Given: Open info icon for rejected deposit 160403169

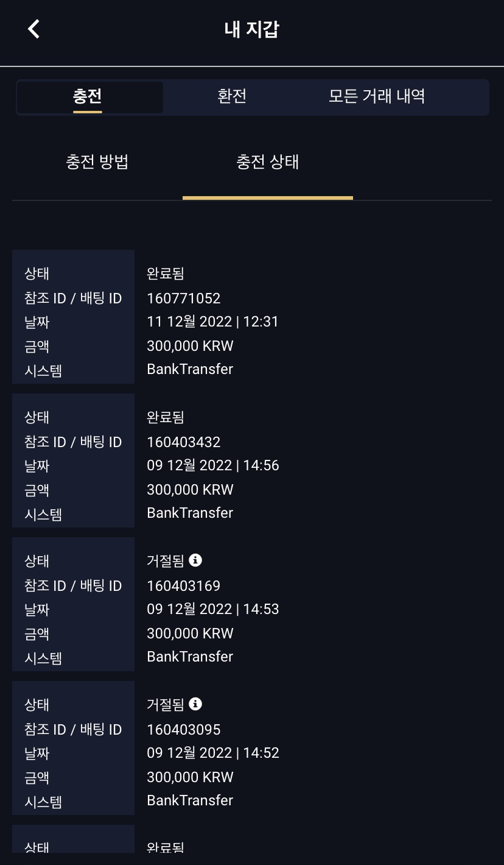Looking at the screenshot, I should 195,560.
